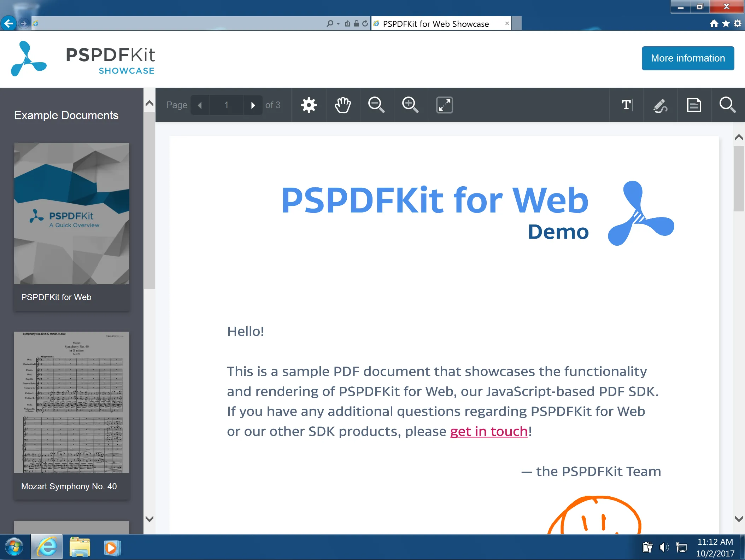Toggle fullscreen document view
Screen dimensions: 745x560
pos(444,105)
